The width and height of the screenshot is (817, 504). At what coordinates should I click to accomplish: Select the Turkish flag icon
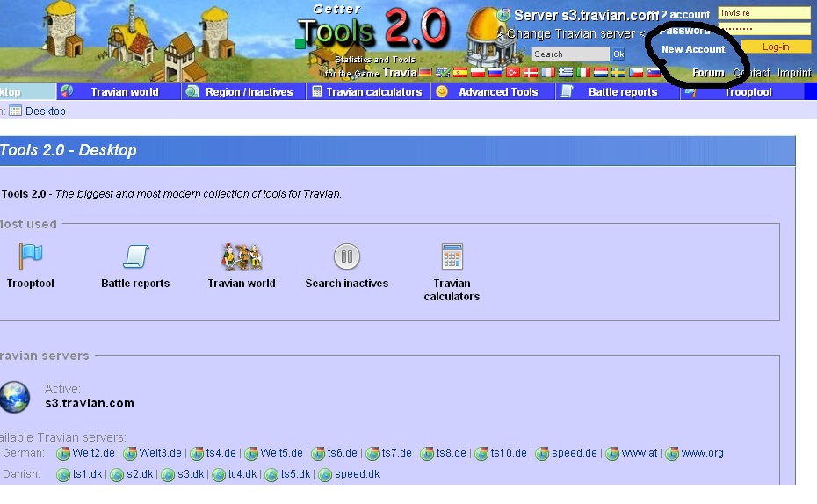point(513,72)
